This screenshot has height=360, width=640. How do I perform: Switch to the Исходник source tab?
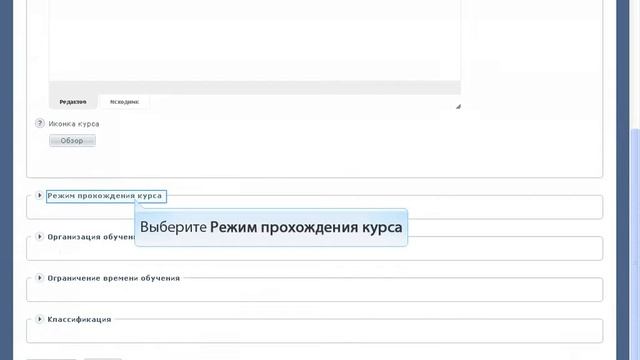pyautogui.click(x=124, y=102)
